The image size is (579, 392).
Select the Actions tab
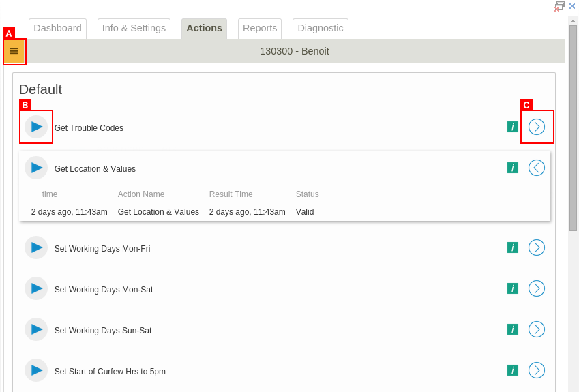coord(204,29)
